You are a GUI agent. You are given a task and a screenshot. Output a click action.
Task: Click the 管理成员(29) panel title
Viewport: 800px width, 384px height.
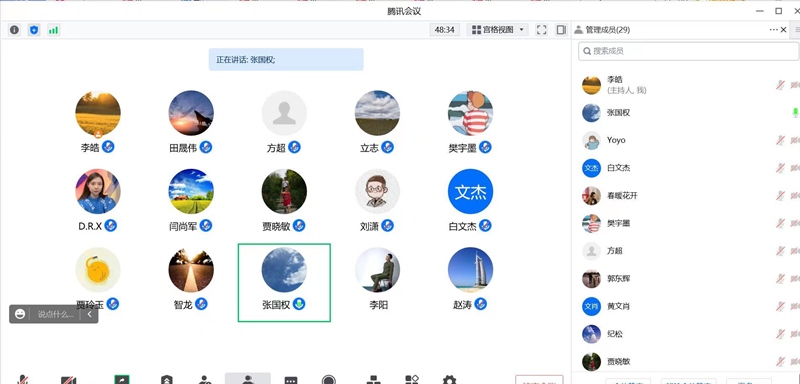(608, 30)
